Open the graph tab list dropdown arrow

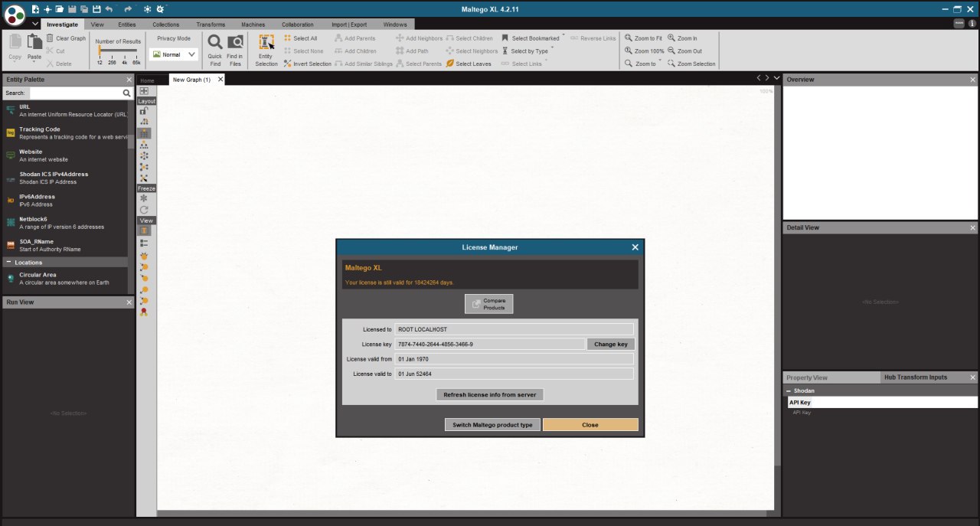(x=777, y=78)
